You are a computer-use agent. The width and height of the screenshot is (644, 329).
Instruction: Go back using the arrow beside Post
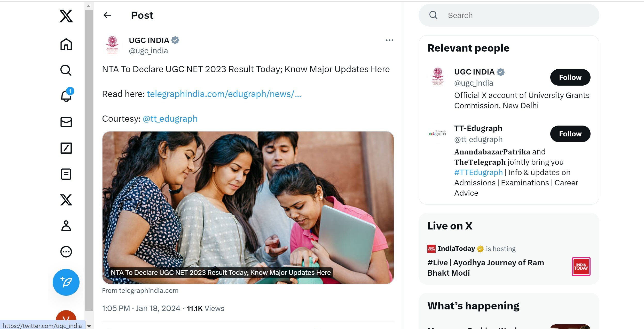(107, 15)
